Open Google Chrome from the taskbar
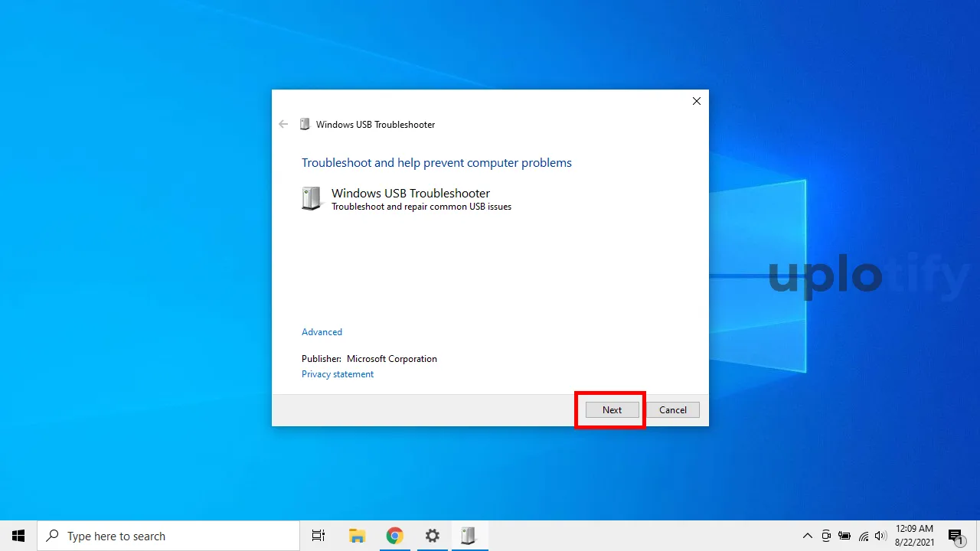This screenshot has width=980, height=551. tap(394, 536)
